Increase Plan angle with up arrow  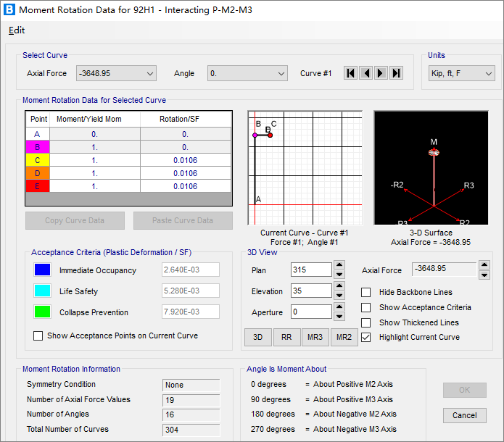339,264
